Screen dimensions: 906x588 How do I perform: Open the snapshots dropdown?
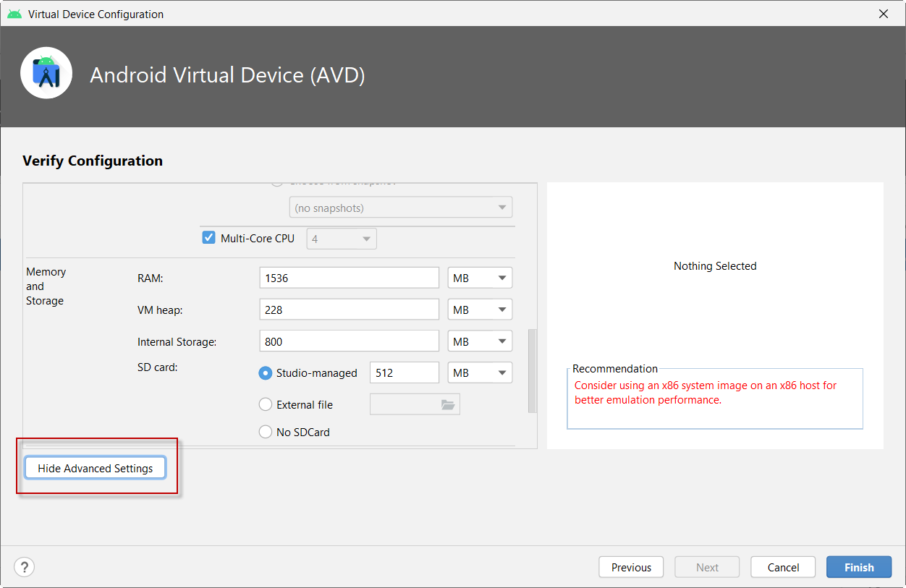(x=401, y=208)
